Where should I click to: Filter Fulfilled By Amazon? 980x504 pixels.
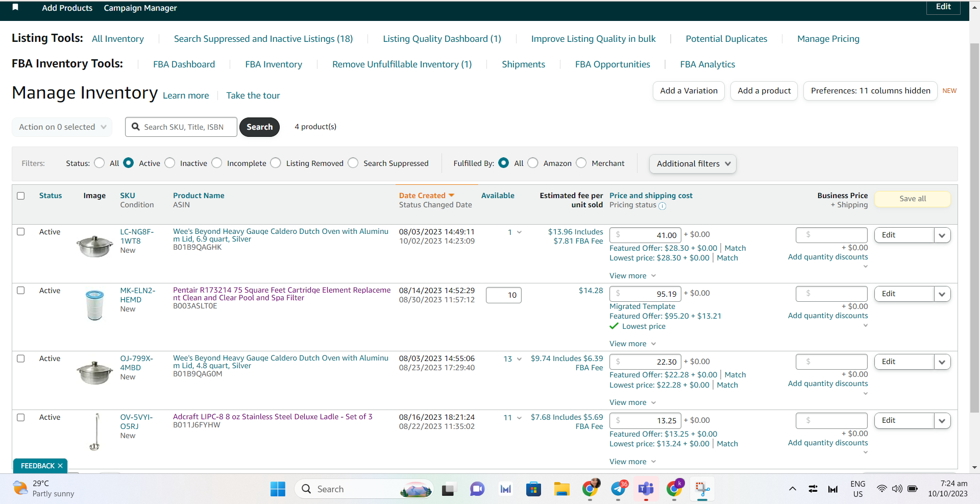pos(533,163)
